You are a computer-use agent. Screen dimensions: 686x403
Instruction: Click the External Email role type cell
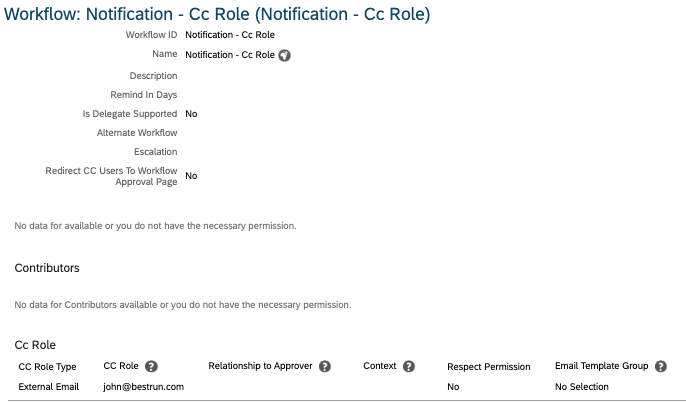[49, 387]
